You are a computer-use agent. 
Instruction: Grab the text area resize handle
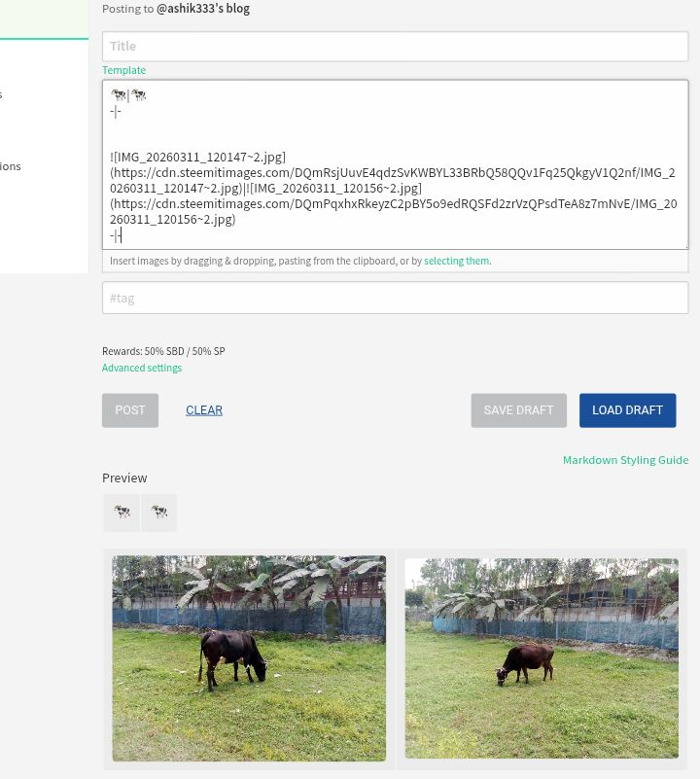tap(685, 246)
